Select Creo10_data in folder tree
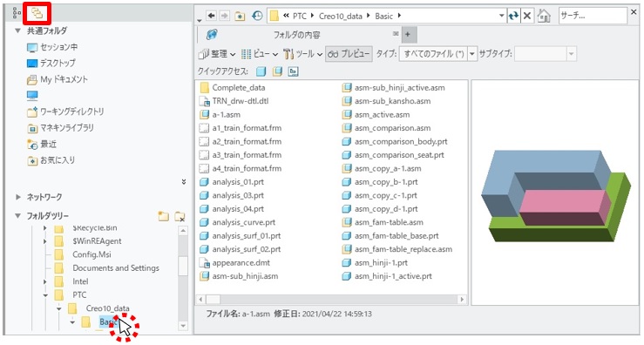The image size is (644, 345). click(107, 308)
